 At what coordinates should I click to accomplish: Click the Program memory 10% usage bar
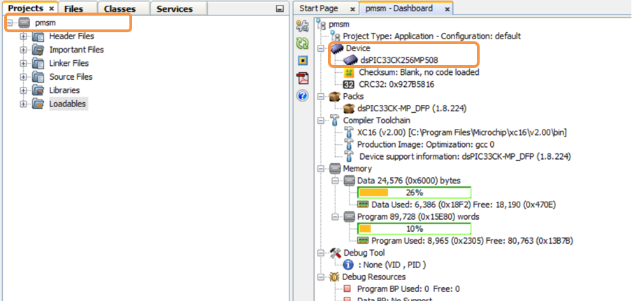(x=415, y=229)
